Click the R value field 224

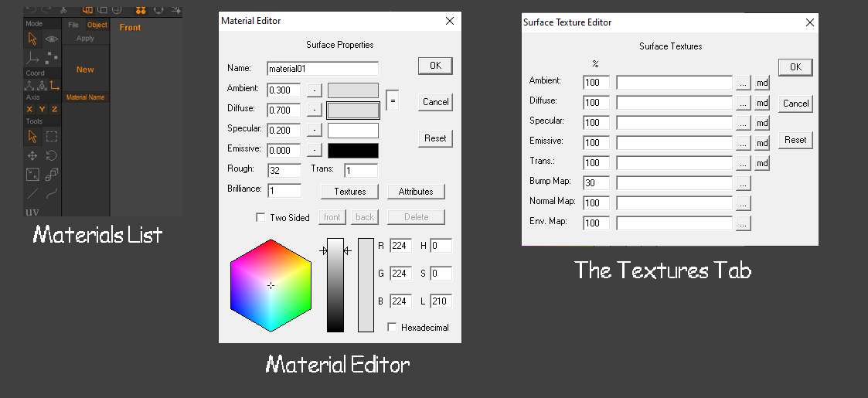(401, 246)
